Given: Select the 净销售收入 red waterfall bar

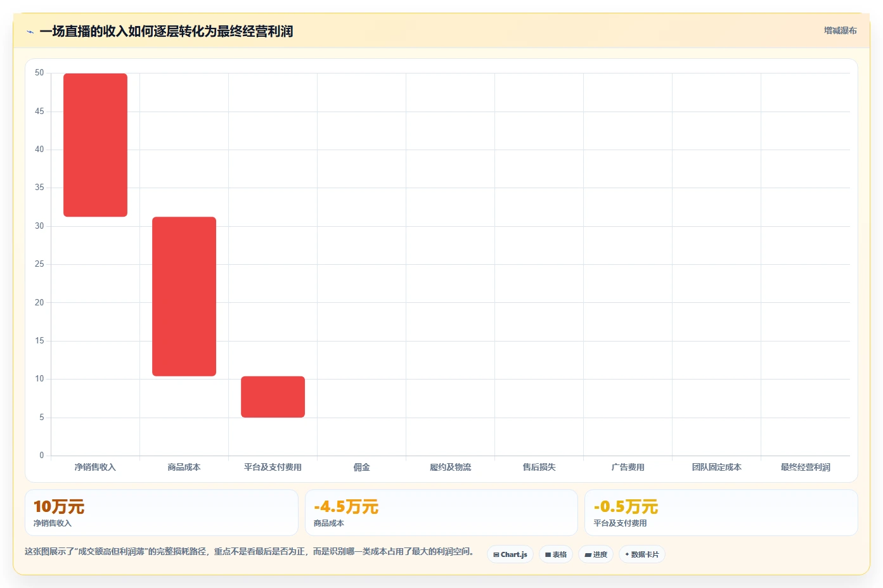Looking at the screenshot, I should click(95, 145).
